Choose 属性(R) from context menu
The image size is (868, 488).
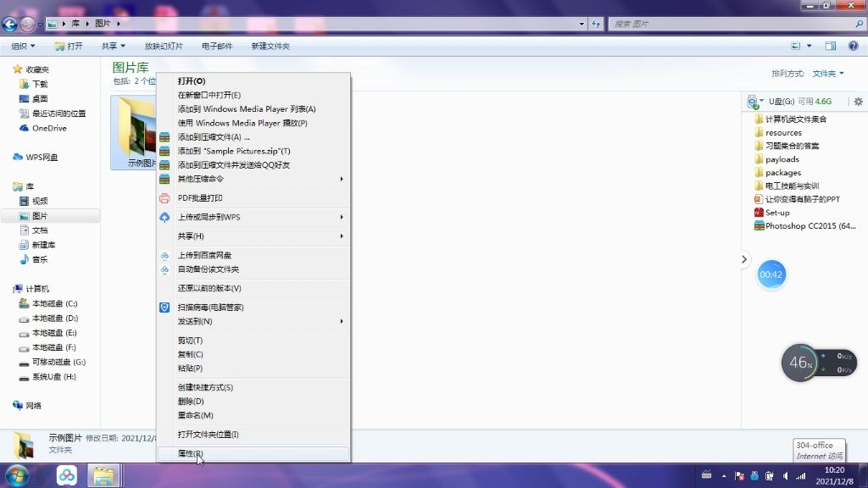[x=253, y=453]
